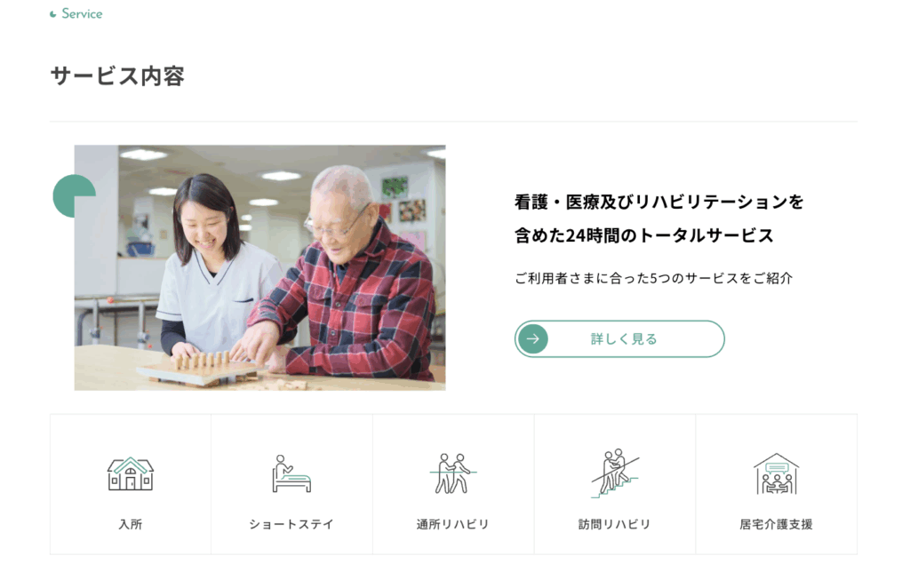Click the 居宅介護支援 consultation house icon
The image size is (910, 588).
pos(776,473)
